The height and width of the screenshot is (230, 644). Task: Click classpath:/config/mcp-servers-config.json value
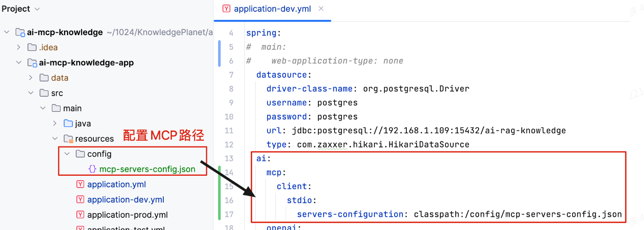tap(518, 214)
